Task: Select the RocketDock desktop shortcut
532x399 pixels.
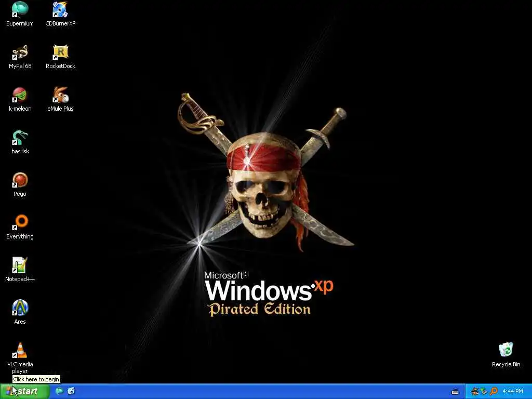Action: click(x=60, y=57)
